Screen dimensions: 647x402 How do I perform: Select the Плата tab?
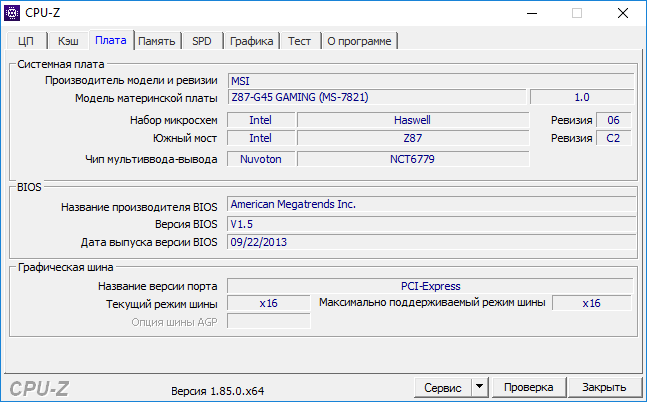(111, 40)
